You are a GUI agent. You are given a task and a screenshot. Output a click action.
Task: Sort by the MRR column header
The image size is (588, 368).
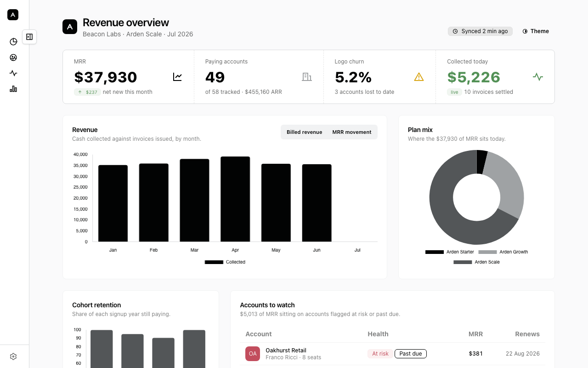click(x=475, y=334)
